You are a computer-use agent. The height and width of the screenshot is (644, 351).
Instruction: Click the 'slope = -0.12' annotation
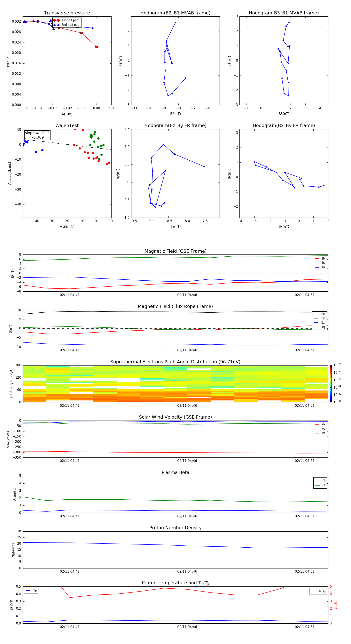point(37,133)
